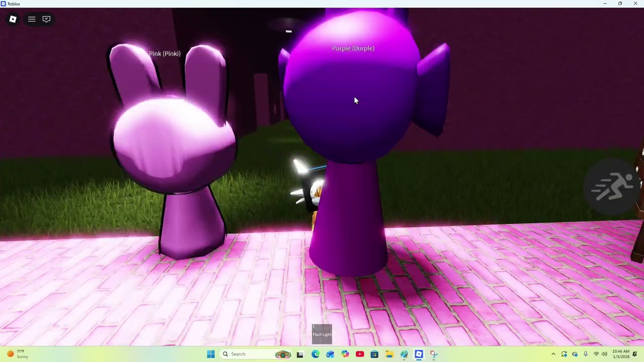The image size is (644, 362).
Task: Click the Purple (Durple) name label
Action: tap(353, 48)
